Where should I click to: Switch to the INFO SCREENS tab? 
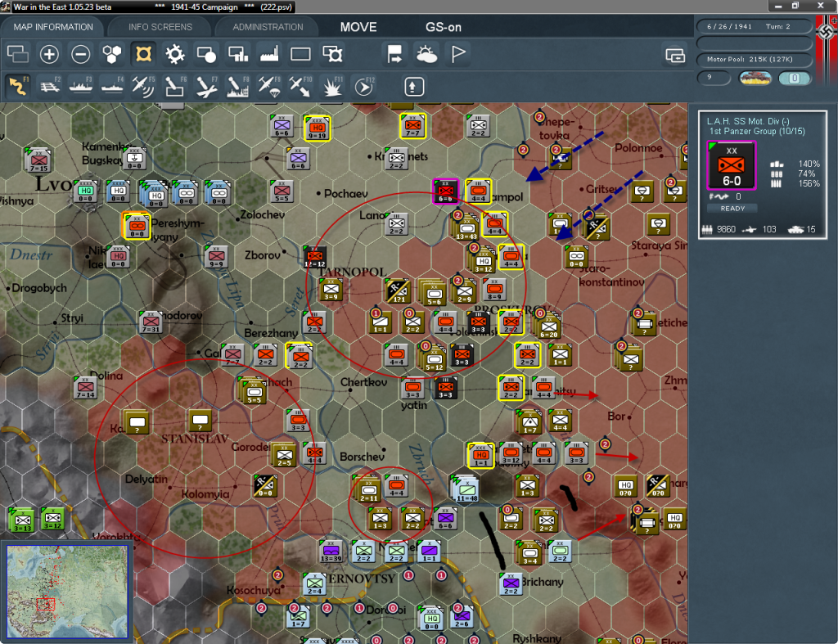(x=160, y=27)
